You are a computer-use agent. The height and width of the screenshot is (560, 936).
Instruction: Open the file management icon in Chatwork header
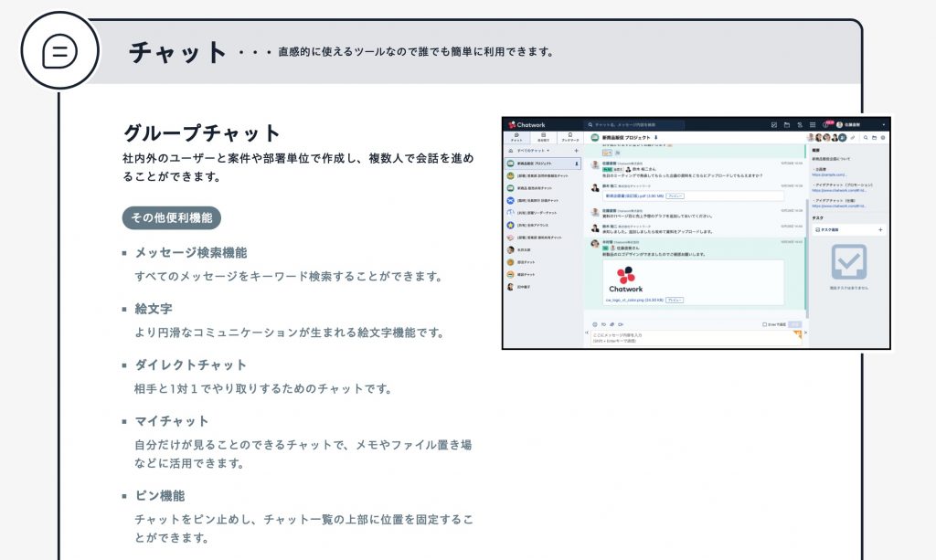[787, 124]
